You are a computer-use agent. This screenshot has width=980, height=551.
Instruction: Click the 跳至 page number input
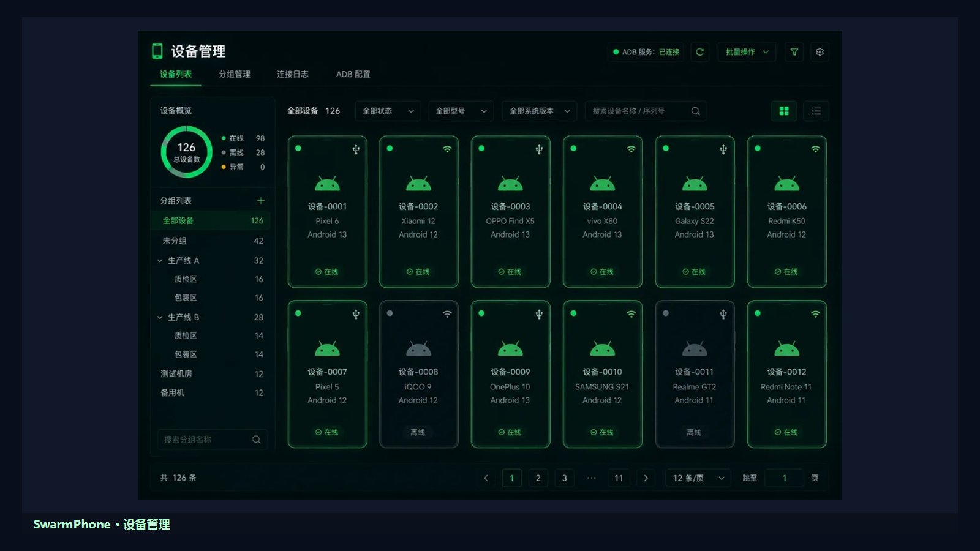click(x=784, y=478)
